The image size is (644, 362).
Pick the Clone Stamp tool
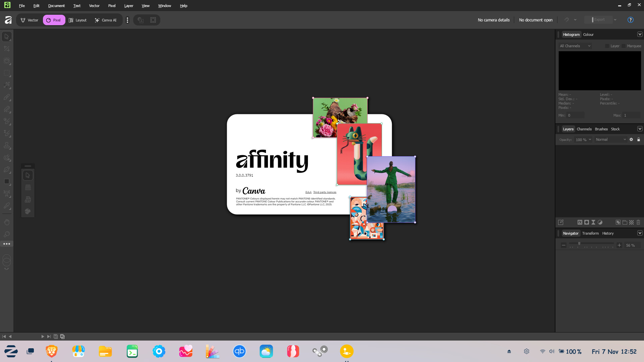point(6,145)
